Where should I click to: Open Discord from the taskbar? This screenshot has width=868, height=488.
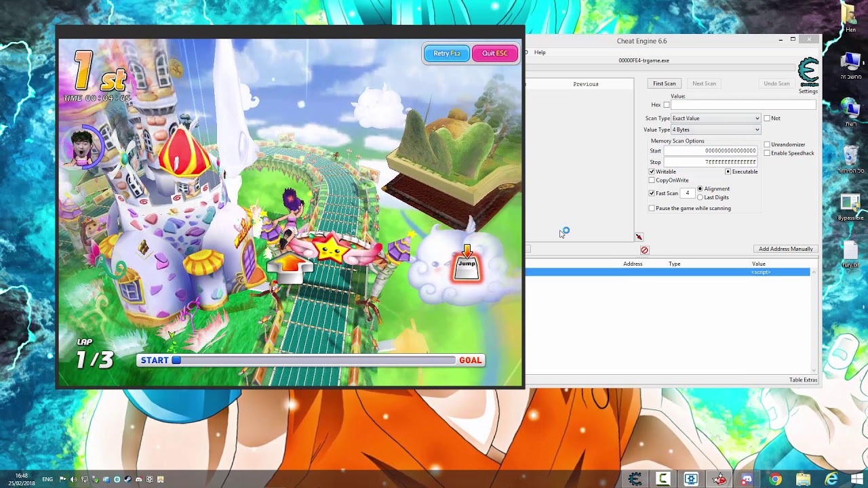pyautogui.click(x=747, y=479)
